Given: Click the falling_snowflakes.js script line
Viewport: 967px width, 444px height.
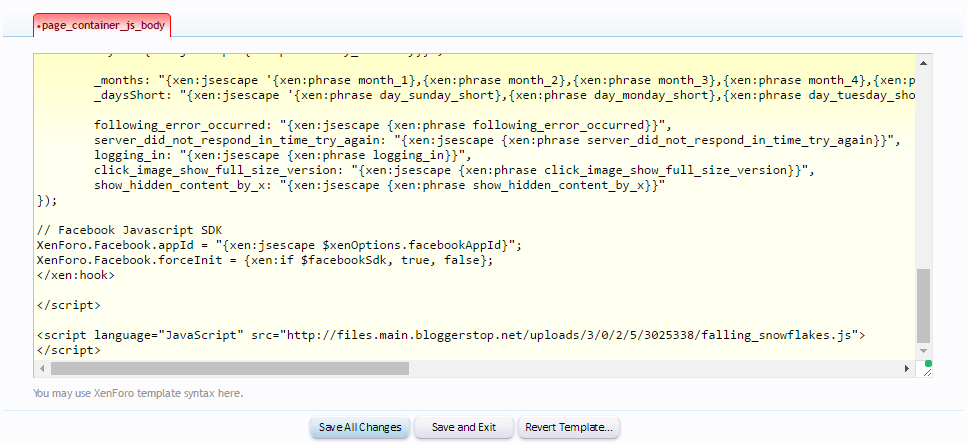Looking at the screenshot, I should click(451, 335).
